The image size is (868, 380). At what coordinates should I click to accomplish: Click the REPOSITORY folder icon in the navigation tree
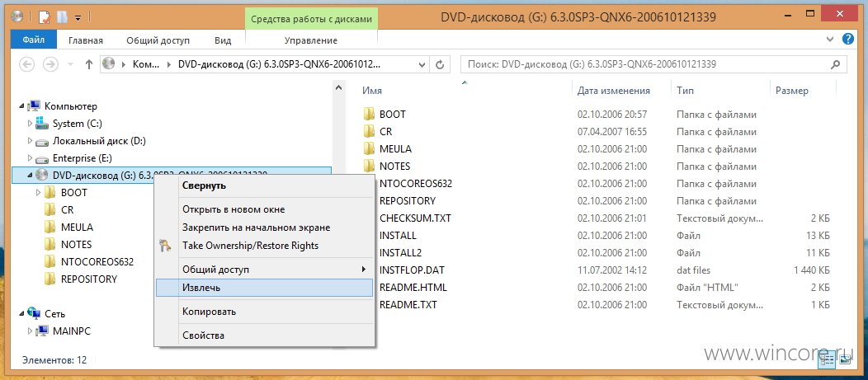50,279
